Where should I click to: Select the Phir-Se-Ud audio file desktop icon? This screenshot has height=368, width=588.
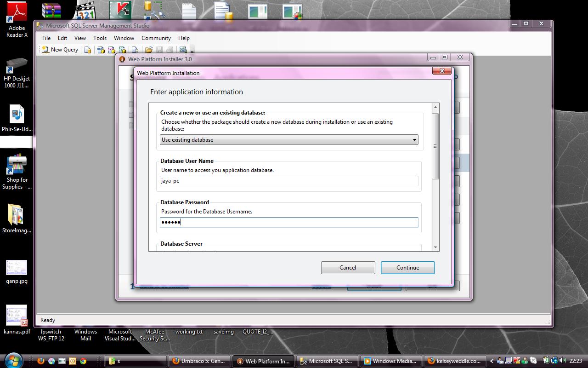17,118
